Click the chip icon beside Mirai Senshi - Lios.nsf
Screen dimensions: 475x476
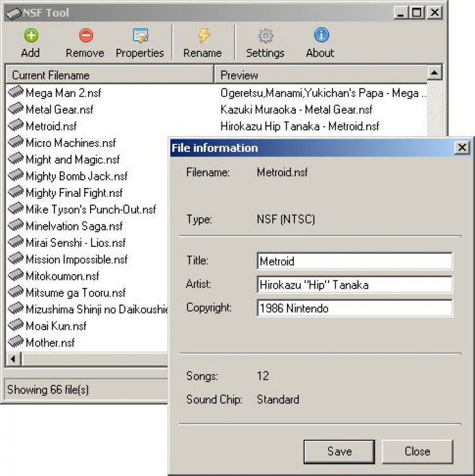(x=15, y=242)
